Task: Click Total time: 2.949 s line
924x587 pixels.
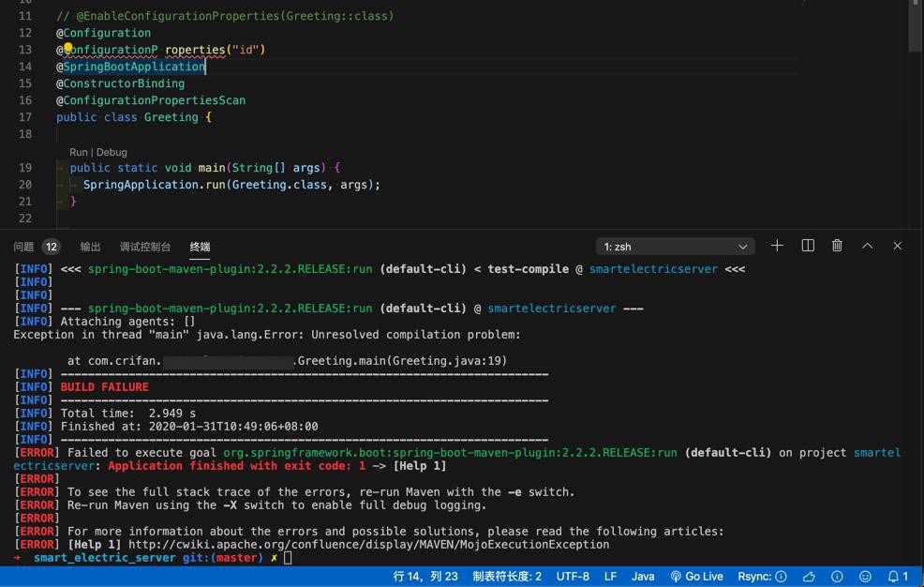Action: 127,414
